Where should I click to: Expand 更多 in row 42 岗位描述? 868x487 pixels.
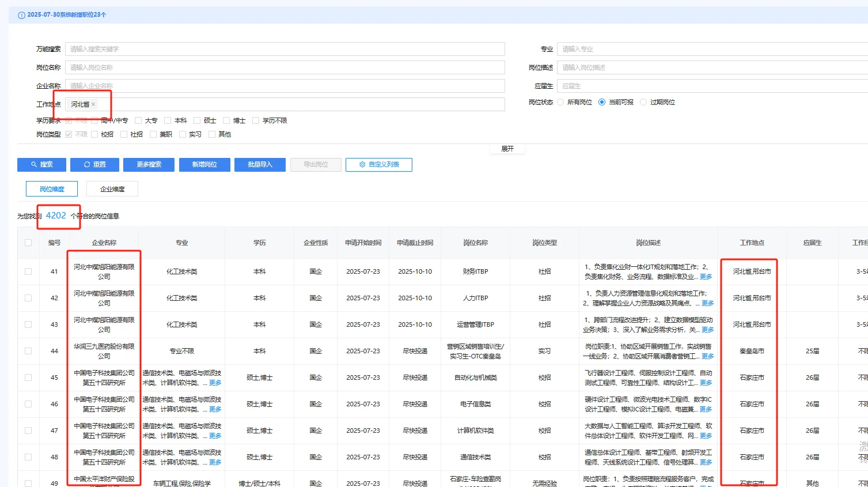708,303
